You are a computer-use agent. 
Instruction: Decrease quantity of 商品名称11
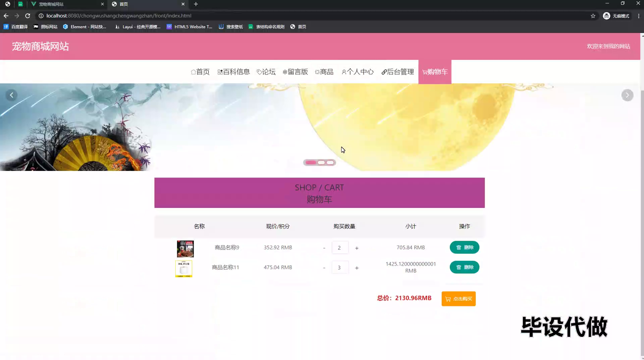[x=324, y=268]
